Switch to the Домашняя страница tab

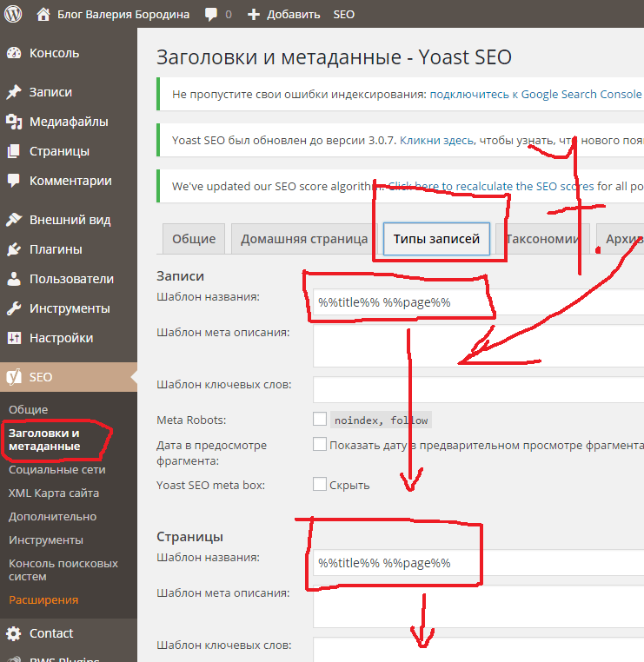pos(304,239)
